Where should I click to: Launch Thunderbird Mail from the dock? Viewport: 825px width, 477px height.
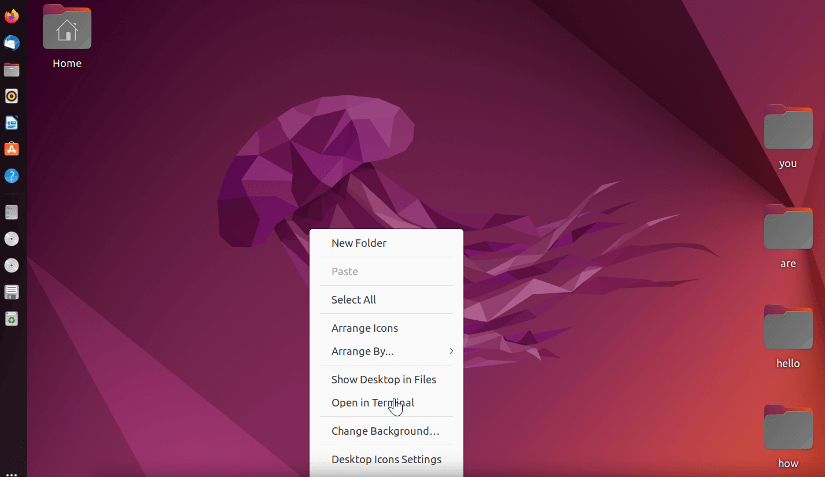point(12,43)
